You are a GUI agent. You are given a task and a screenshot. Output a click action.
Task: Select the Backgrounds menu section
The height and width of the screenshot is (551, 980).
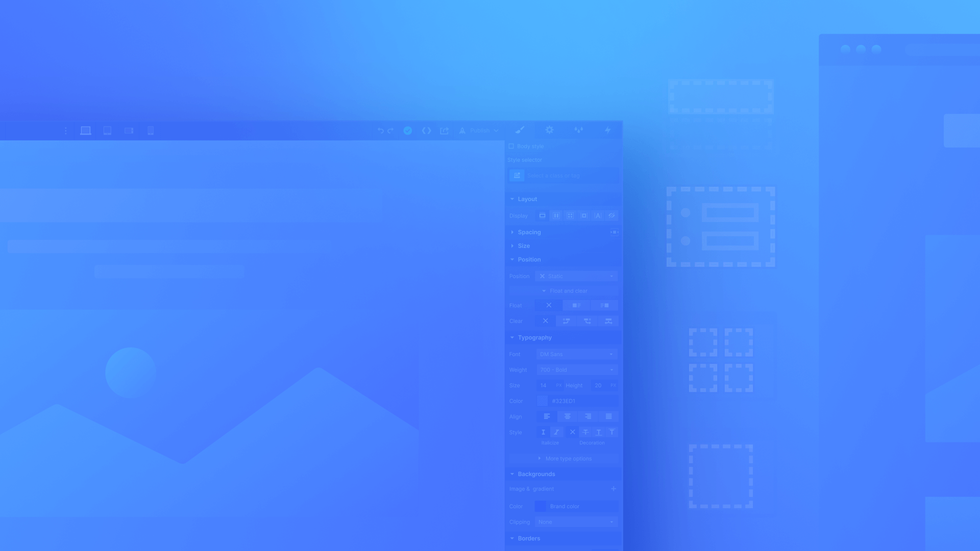point(536,473)
